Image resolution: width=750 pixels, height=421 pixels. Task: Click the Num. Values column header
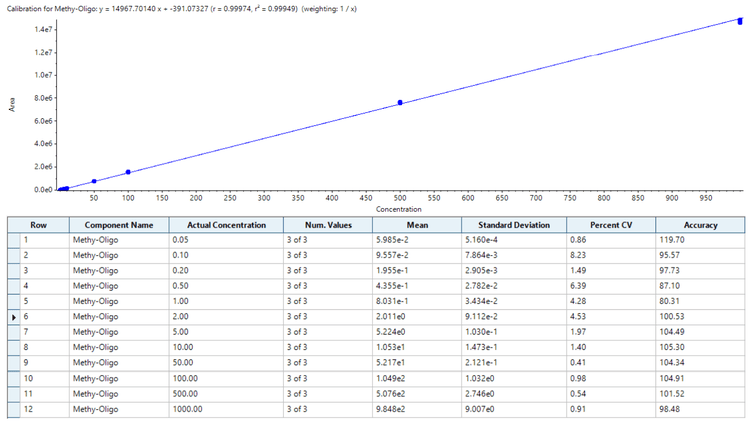click(329, 225)
